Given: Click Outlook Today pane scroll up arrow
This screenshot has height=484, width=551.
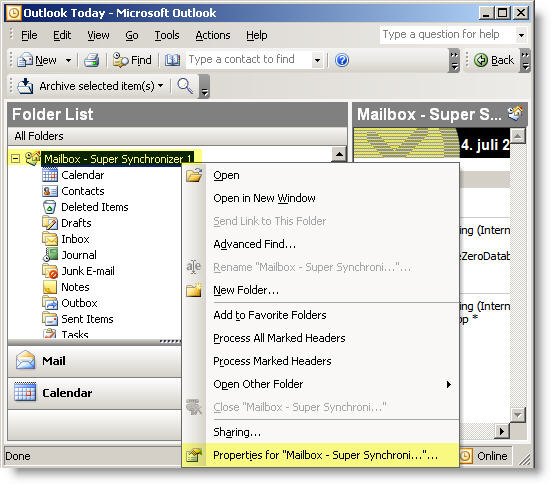Looking at the screenshot, I should (518, 135).
